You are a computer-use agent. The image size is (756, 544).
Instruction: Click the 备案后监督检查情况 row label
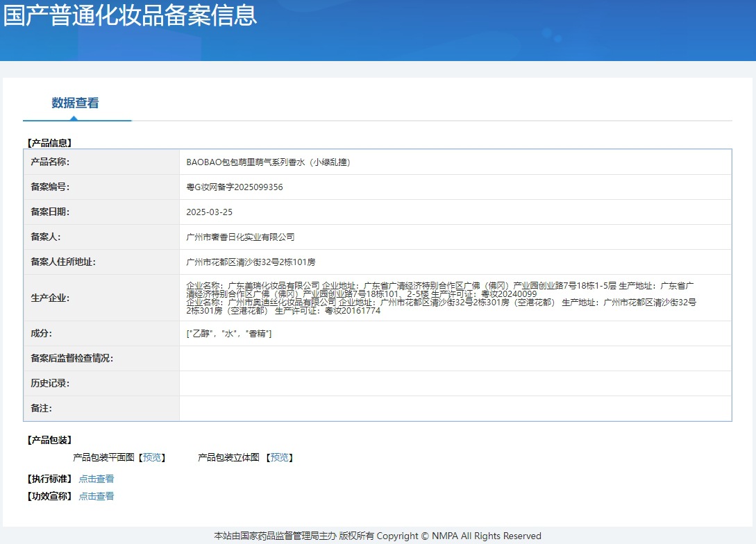[72, 359]
